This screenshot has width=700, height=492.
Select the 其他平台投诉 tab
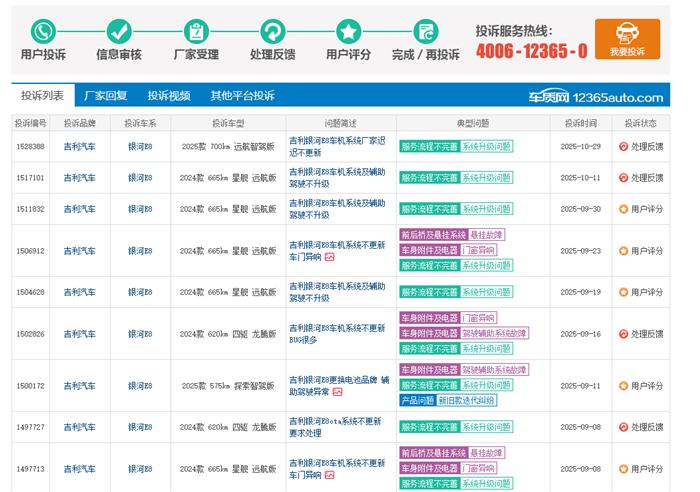tap(242, 96)
